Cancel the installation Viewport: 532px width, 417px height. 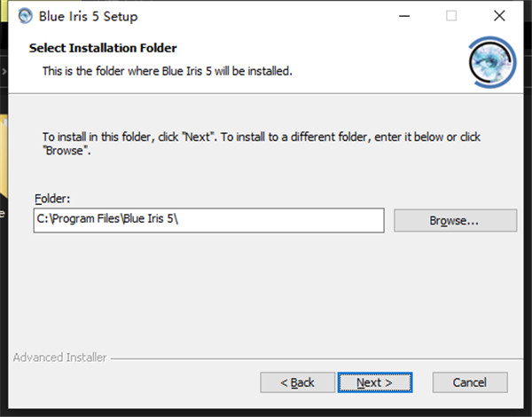470,382
